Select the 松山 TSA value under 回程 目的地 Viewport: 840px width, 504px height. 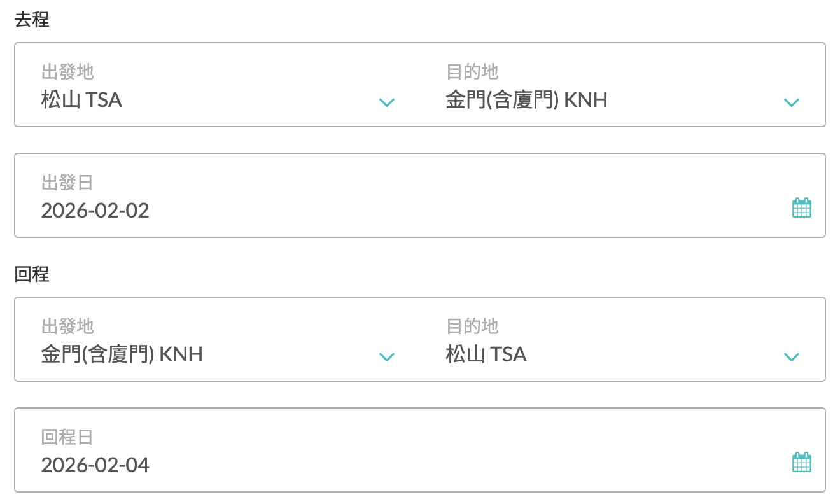pos(486,354)
